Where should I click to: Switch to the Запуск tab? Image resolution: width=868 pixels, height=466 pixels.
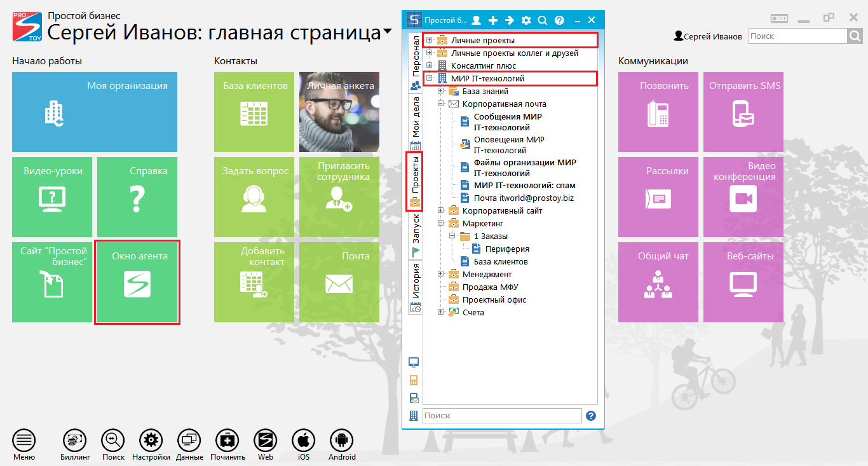(x=415, y=235)
